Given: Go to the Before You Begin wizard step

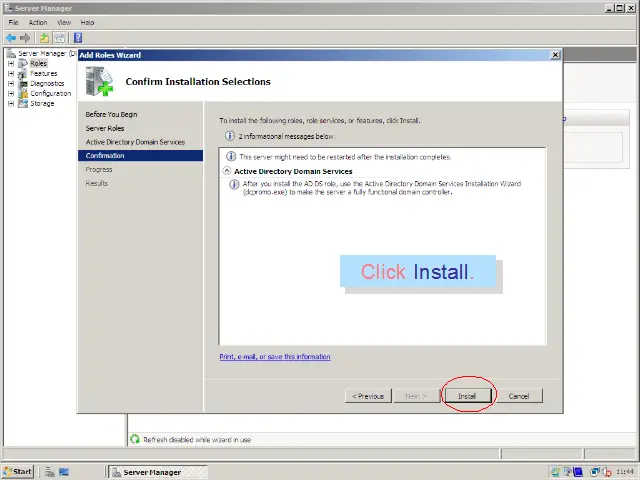Looking at the screenshot, I should pos(111,114).
